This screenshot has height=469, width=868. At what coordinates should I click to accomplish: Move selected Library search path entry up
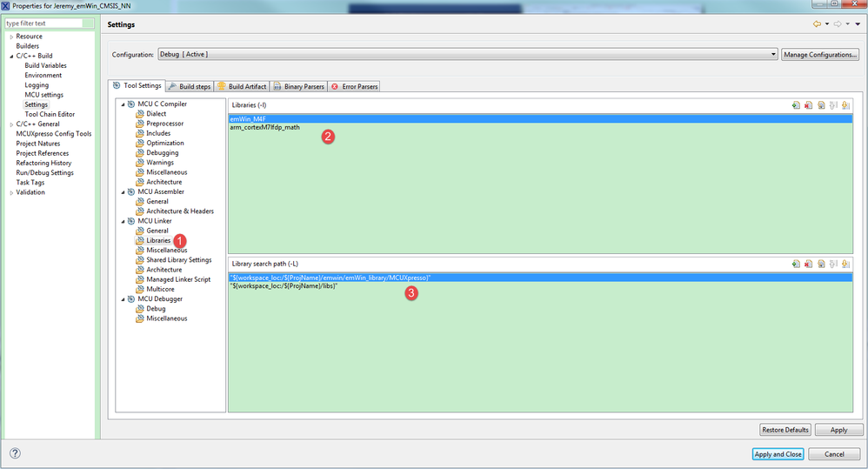[x=834, y=265]
